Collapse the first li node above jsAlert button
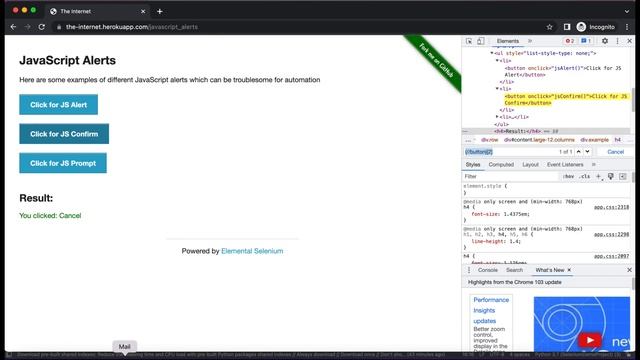Screen dimensions: 640x360 pos(497,60)
